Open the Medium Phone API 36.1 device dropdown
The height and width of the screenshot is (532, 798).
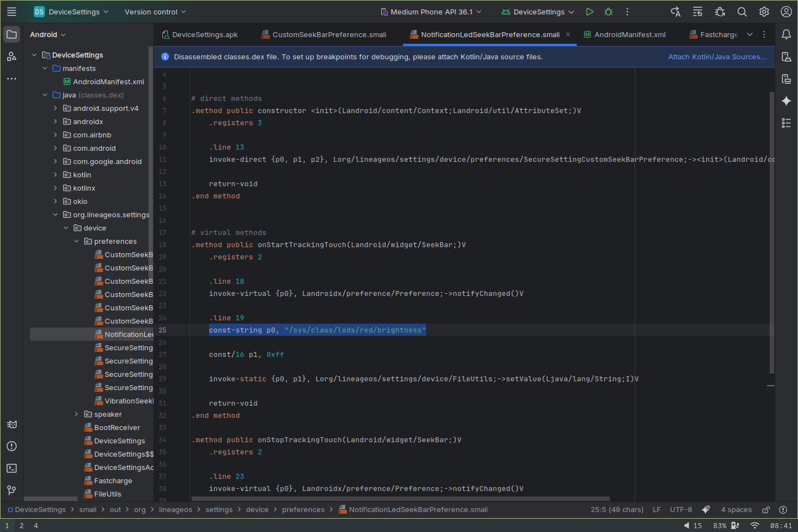click(431, 12)
